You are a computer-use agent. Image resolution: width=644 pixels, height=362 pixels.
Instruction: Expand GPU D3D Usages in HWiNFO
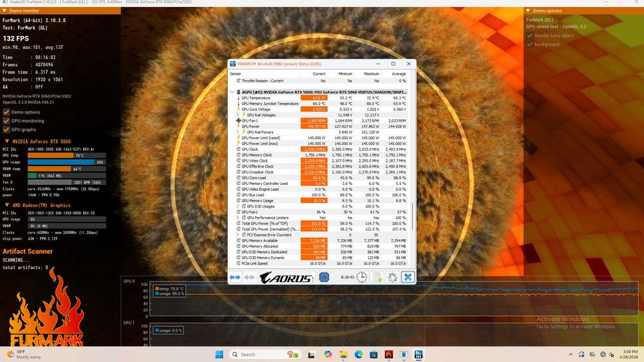(238, 206)
